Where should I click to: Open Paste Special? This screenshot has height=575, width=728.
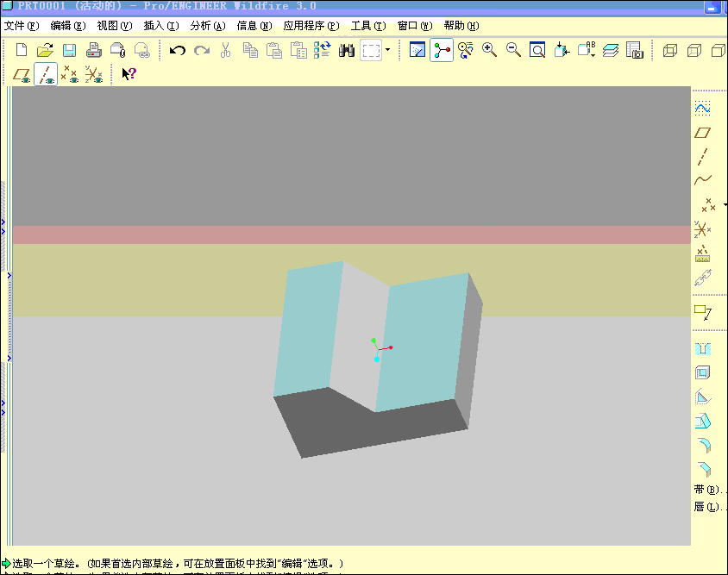(x=298, y=50)
